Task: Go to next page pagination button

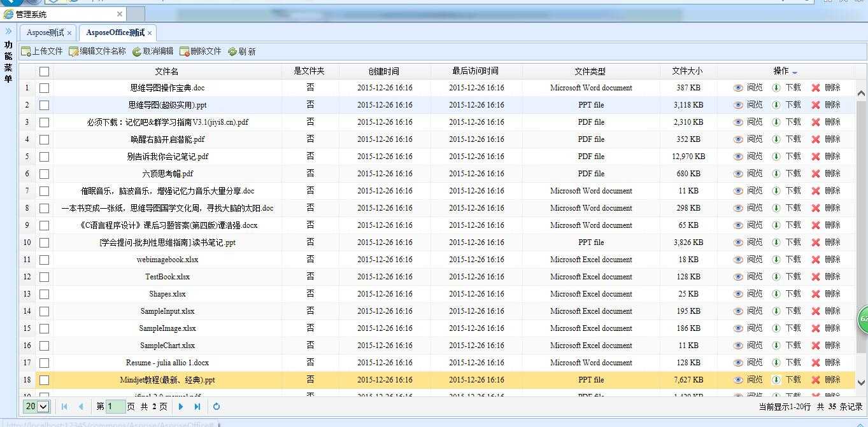Action: 181,407
